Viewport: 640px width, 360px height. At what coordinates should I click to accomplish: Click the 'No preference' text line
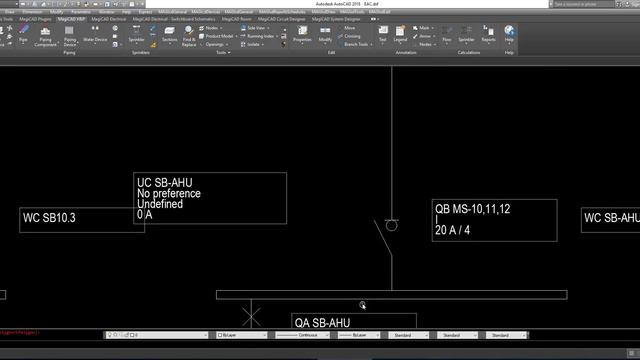click(169, 193)
